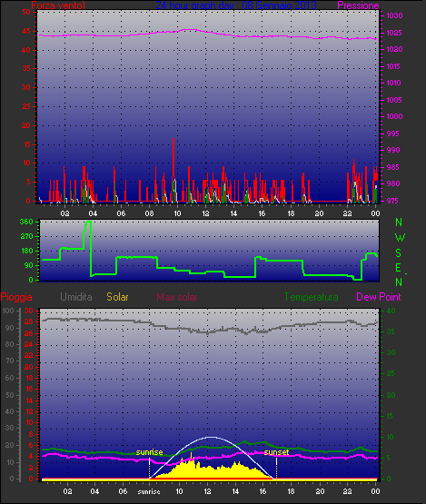Click the 'Pioggia' legend label

coord(16,297)
